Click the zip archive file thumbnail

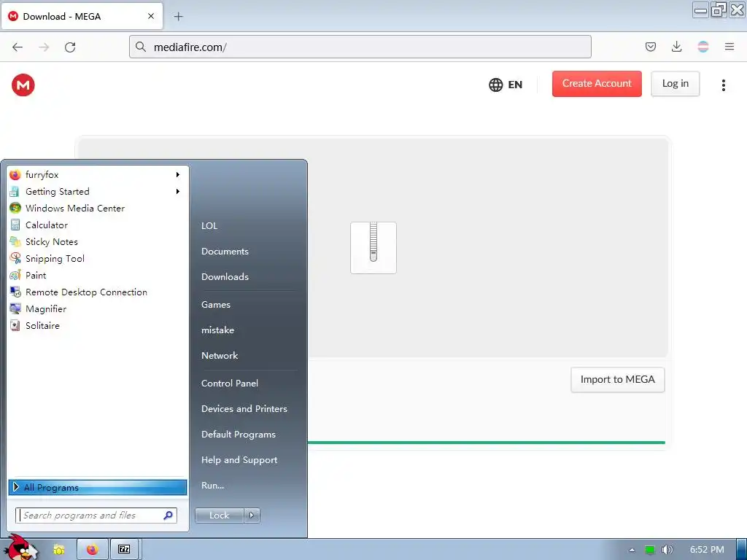click(x=373, y=248)
